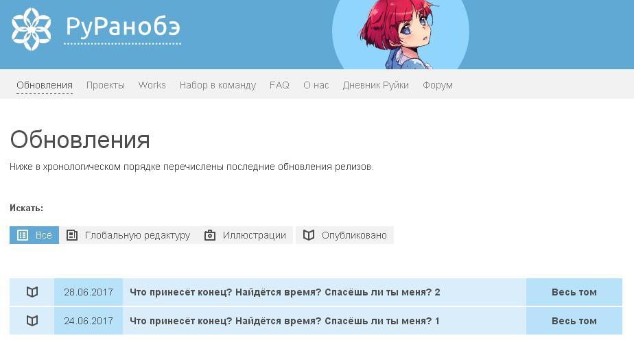
Task: Click the document icon beside Глобальную редактуру
Action: pos(72,235)
